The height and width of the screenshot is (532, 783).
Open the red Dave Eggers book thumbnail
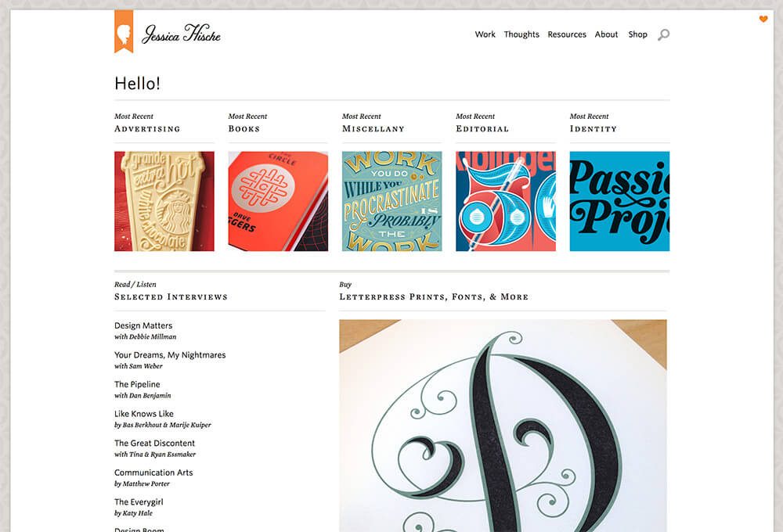[x=278, y=201]
